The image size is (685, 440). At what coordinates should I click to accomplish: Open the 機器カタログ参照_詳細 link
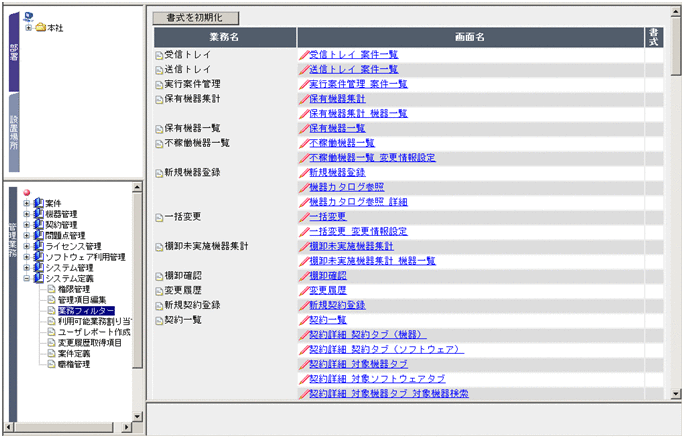(x=358, y=202)
